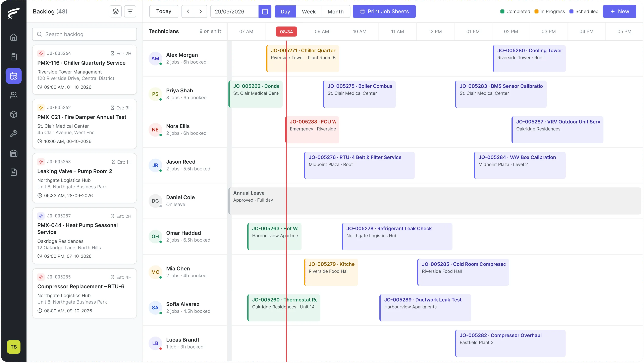
Task: Create a New job
Action: [x=620, y=11]
